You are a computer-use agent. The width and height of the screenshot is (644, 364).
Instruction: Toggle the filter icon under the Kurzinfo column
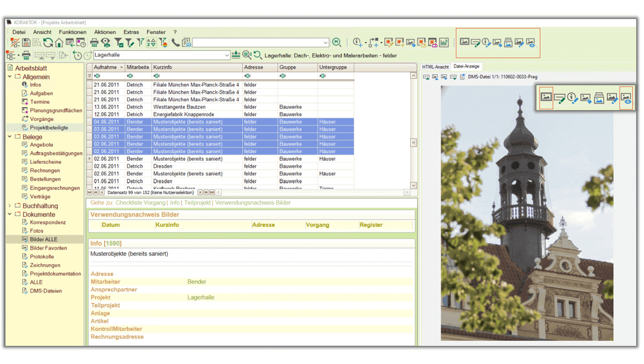[x=157, y=76]
